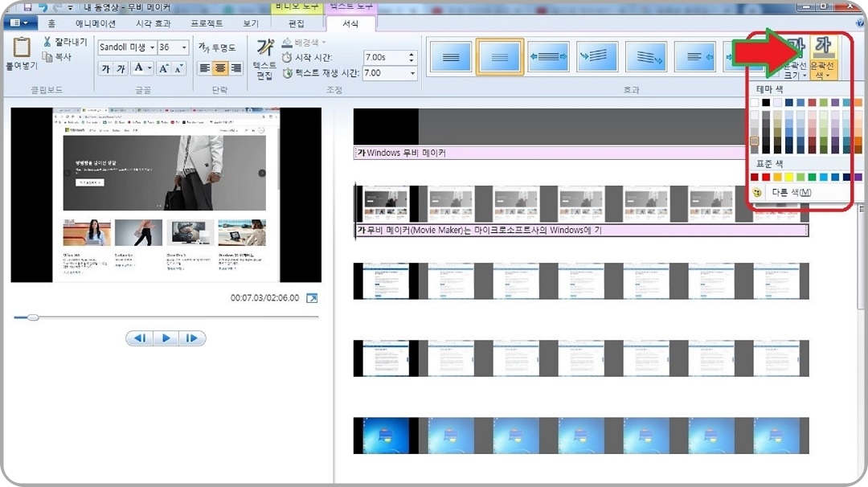868x487 pixels.
Task: Pick the bright red standard color swatch
Action: tap(766, 177)
